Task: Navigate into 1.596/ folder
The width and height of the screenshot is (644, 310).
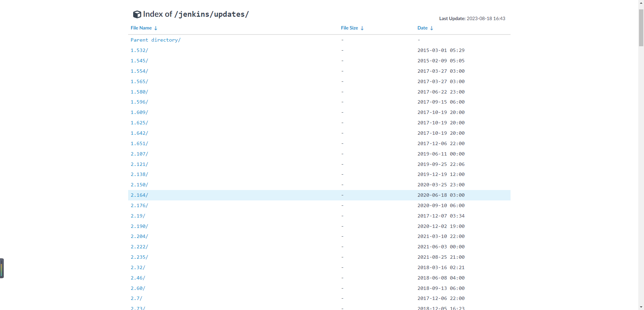Action: pyautogui.click(x=140, y=102)
